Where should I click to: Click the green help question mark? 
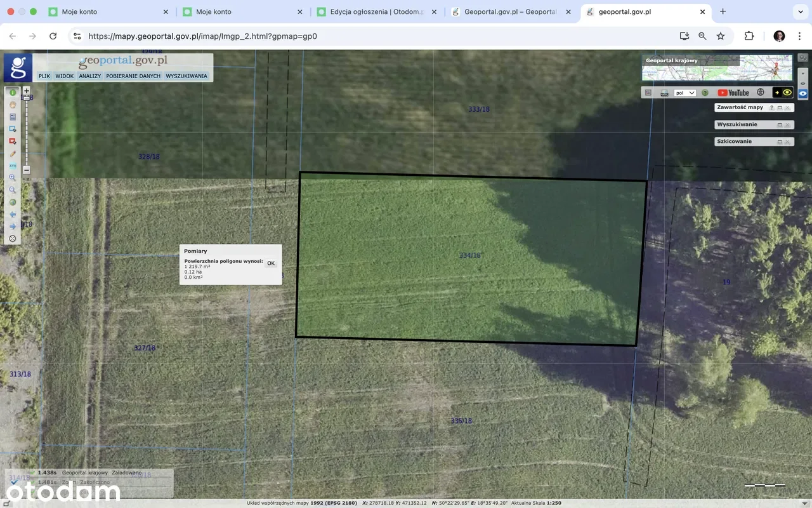tap(705, 93)
